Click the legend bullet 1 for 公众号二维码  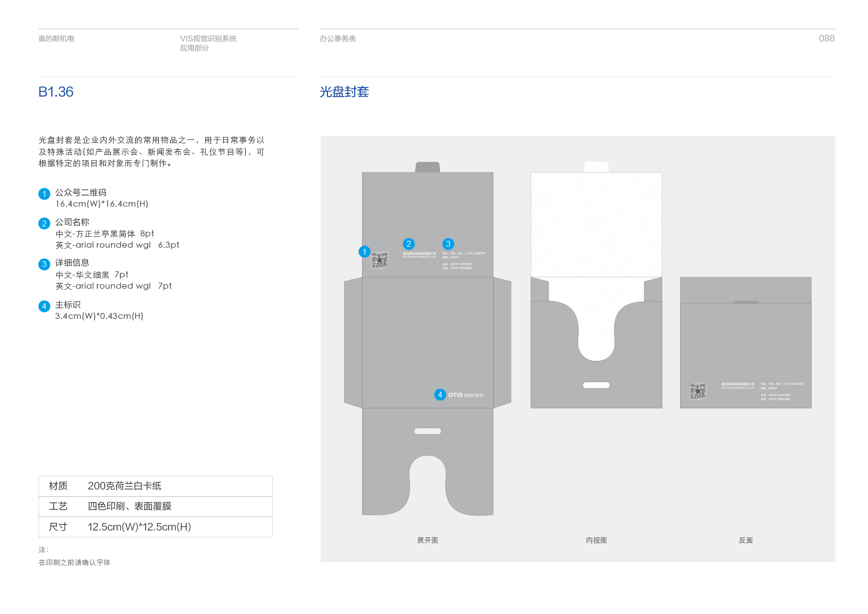click(x=44, y=194)
